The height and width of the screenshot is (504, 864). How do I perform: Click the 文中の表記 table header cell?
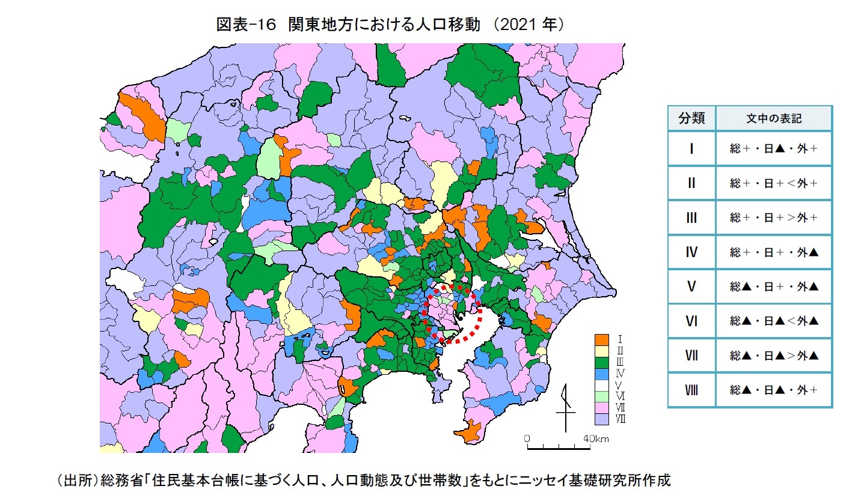[x=774, y=118]
